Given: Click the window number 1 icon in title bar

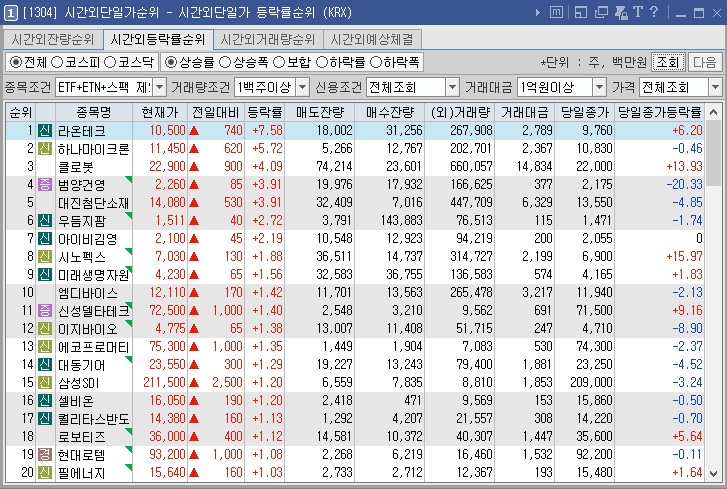Looking at the screenshot, I should (x=11, y=12).
